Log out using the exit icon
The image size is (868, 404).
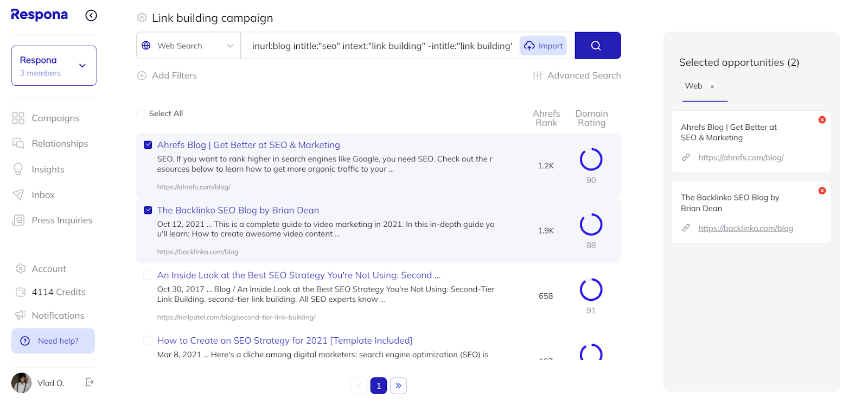click(90, 382)
